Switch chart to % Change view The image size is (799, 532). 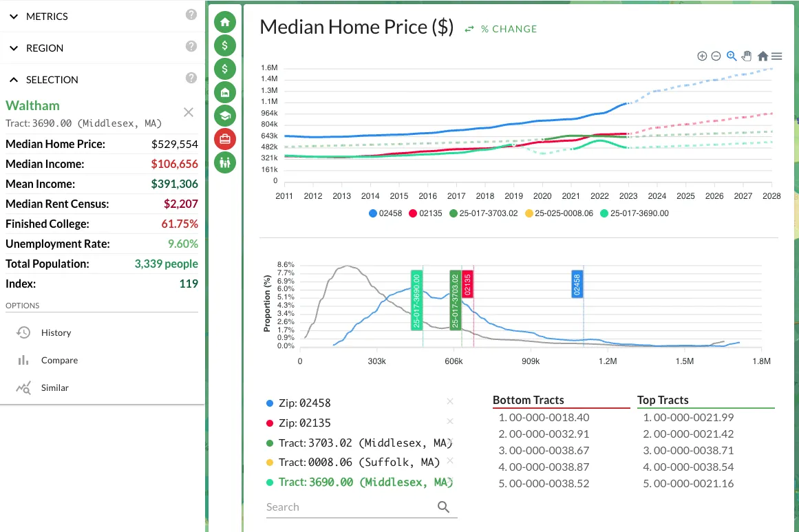pyautogui.click(x=501, y=29)
